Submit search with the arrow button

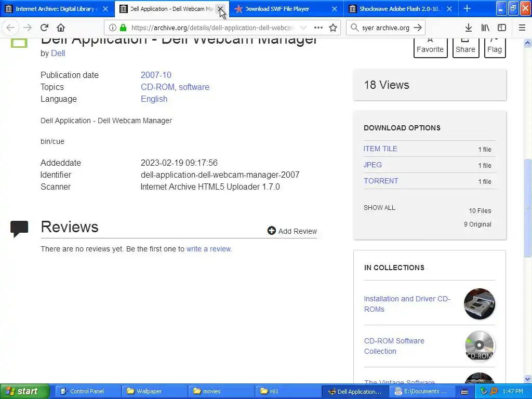(418, 28)
